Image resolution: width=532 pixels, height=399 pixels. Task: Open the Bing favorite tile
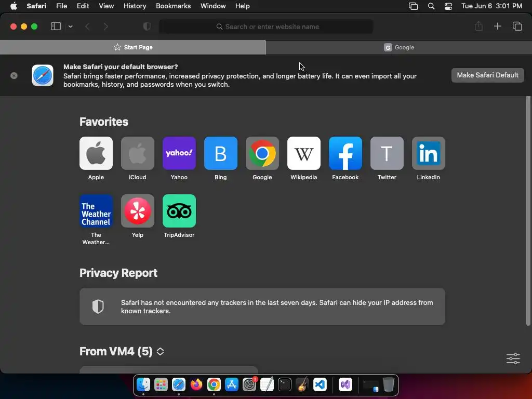(x=220, y=153)
